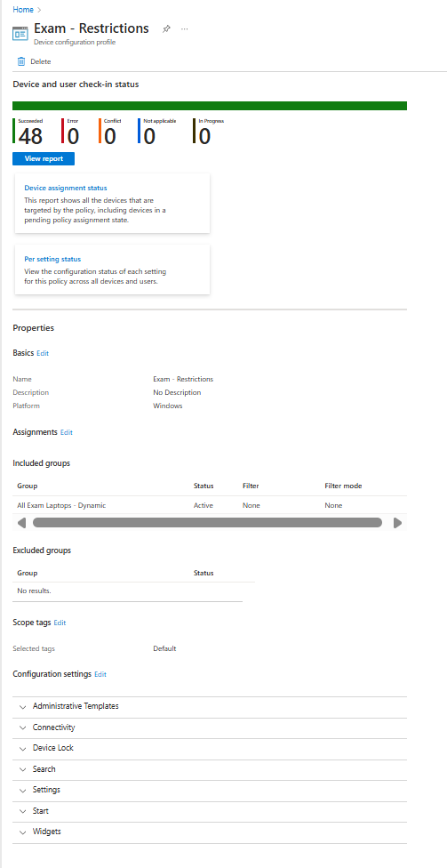Open Per setting status report
This screenshot has height=868, width=447.
pyautogui.click(x=52, y=259)
